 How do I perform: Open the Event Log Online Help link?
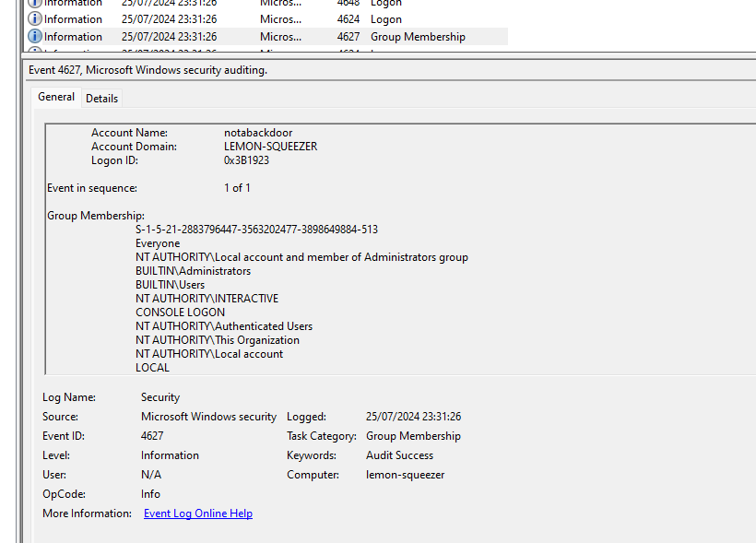tap(198, 513)
